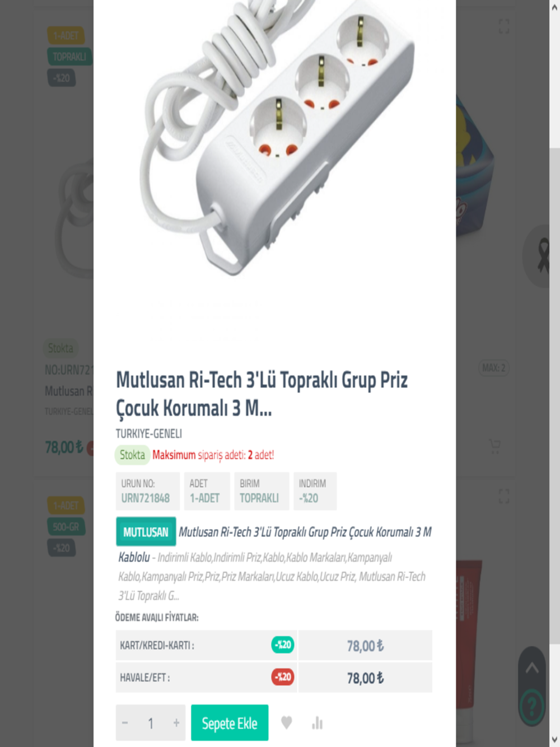This screenshot has height=747, width=560.
Task: Click the quantity input field
Action: [x=151, y=723]
